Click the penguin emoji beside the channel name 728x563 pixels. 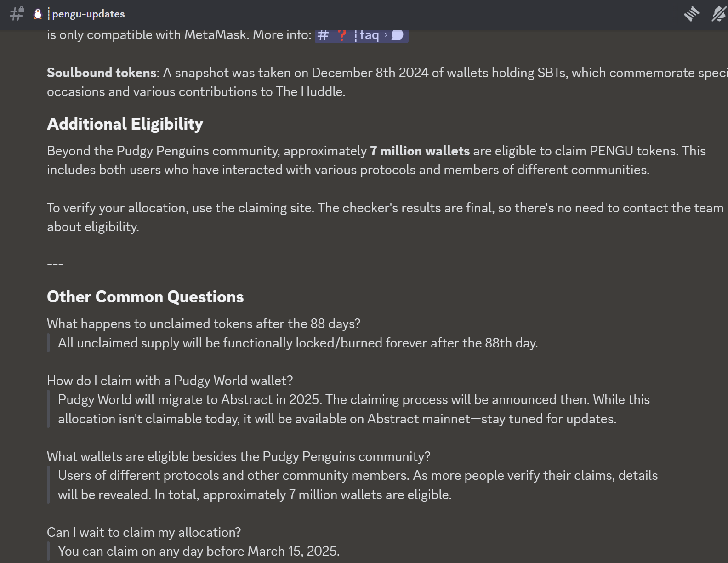pos(38,14)
